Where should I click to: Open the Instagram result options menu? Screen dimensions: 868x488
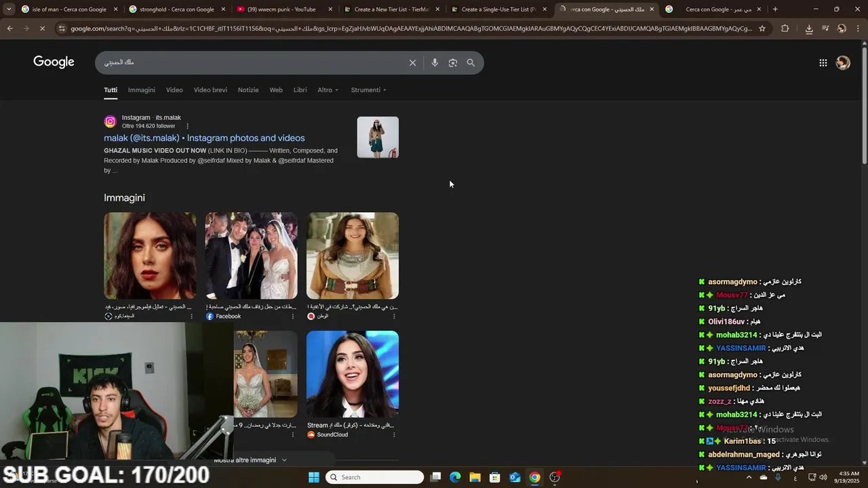pyautogui.click(x=188, y=126)
